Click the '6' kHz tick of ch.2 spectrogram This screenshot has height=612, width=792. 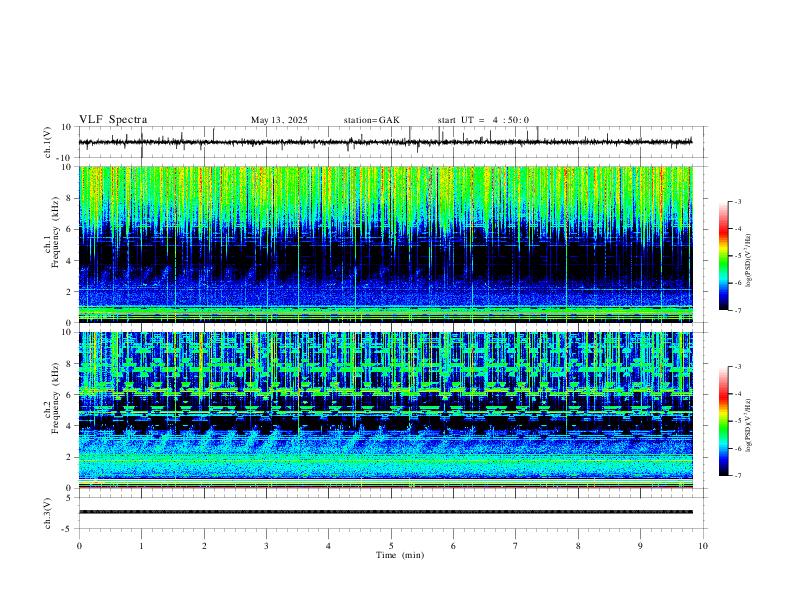(69, 395)
